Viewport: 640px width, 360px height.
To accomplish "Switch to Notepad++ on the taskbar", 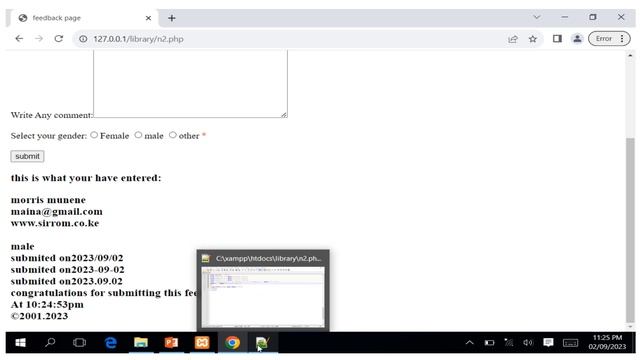I will pos(262,342).
